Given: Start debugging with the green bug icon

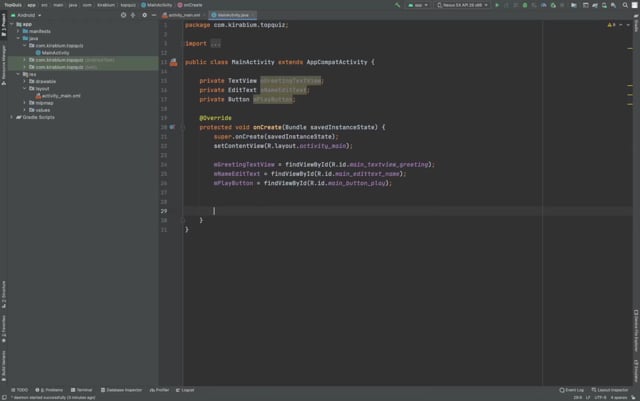Looking at the screenshot, I should [x=525, y=5].
